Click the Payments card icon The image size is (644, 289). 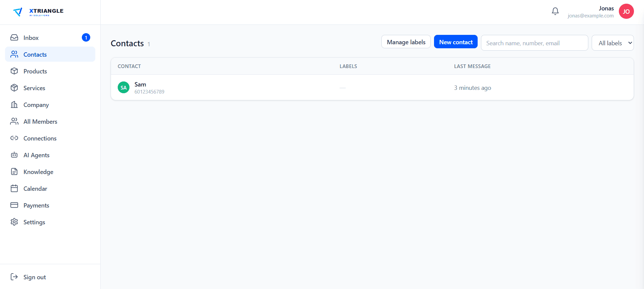point(14,205)
